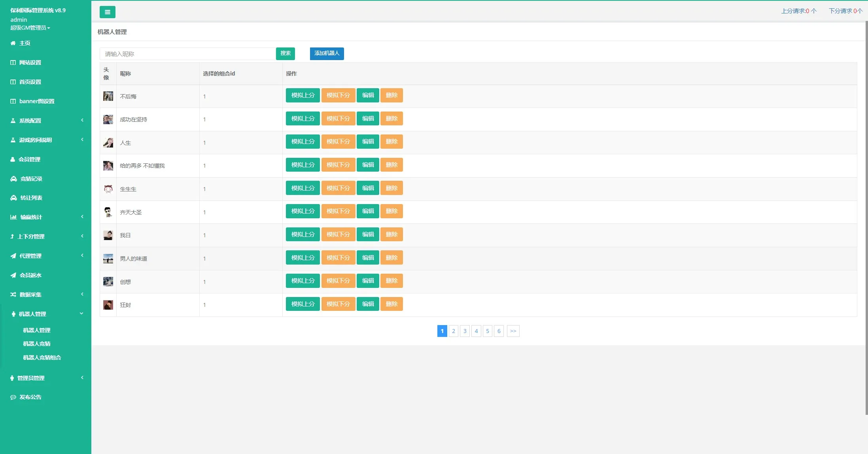
Task: Click 模拟上分 for robot 不后悔
Action: coord(303,95)
